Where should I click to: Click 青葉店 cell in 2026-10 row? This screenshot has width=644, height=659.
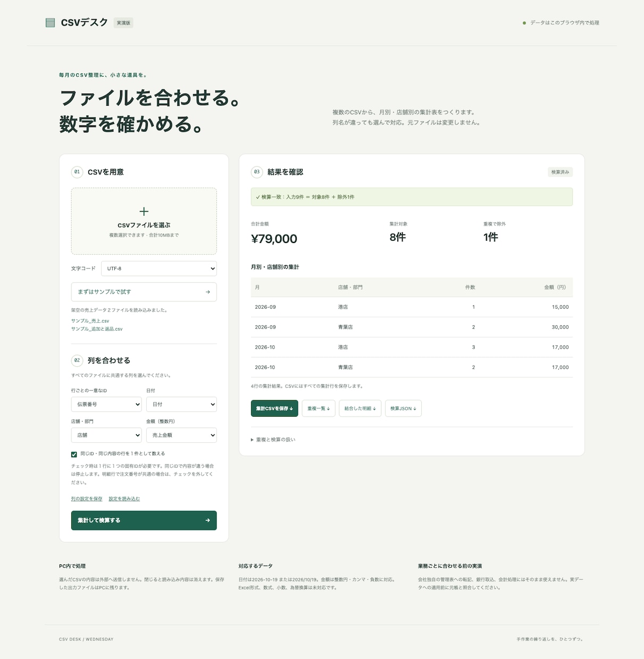(x=346, y=367)
